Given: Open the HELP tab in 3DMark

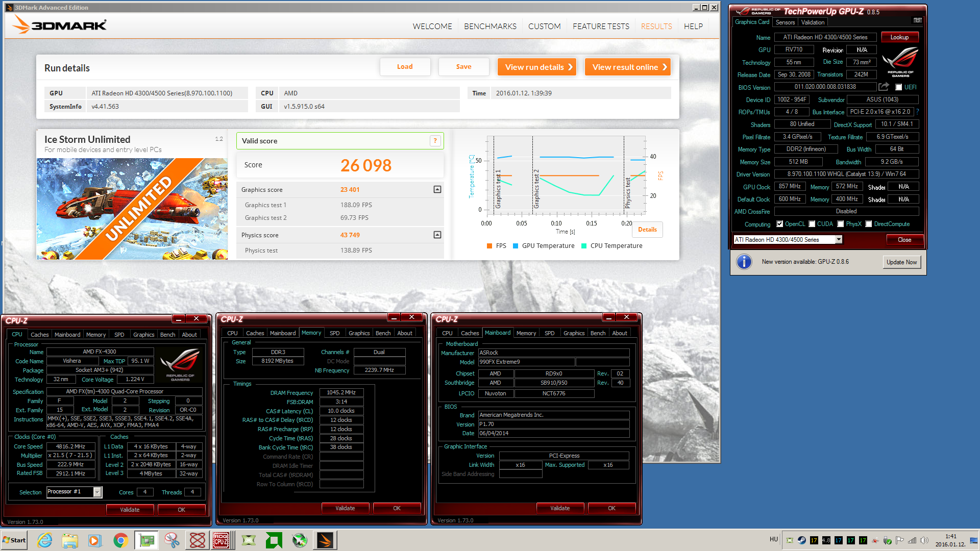Looking at the screenshot, I should [693, 26].
